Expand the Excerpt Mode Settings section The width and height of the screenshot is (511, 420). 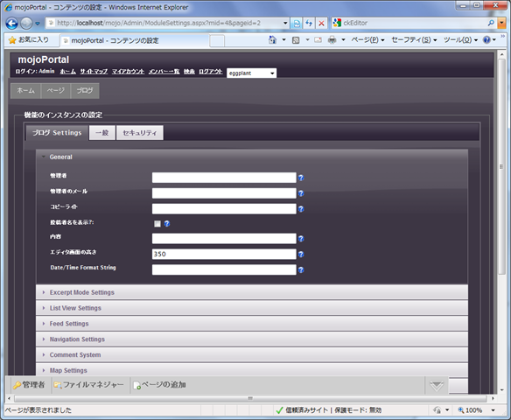252,292
